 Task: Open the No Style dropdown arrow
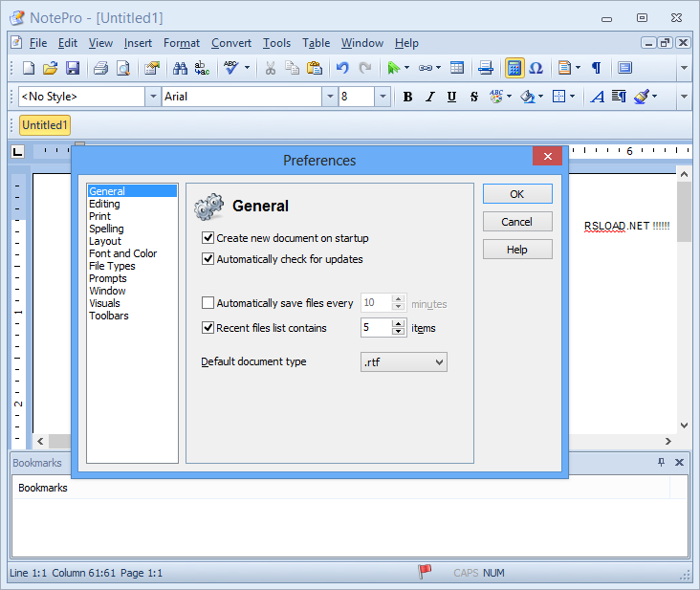[153, 97]
